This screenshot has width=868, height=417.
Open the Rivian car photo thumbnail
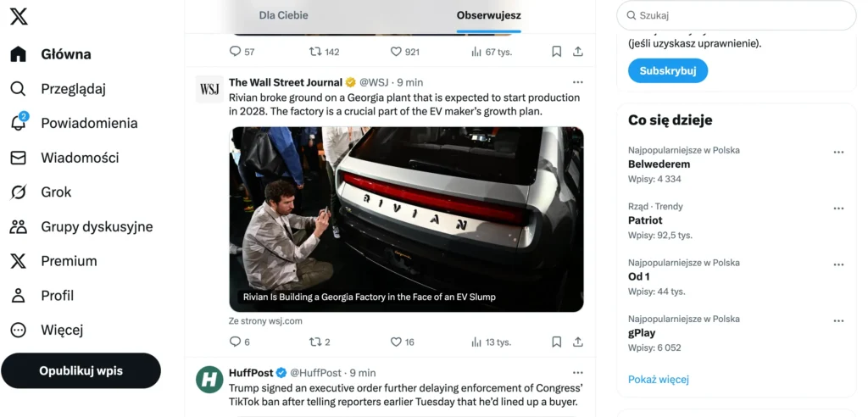pos(406,219)
